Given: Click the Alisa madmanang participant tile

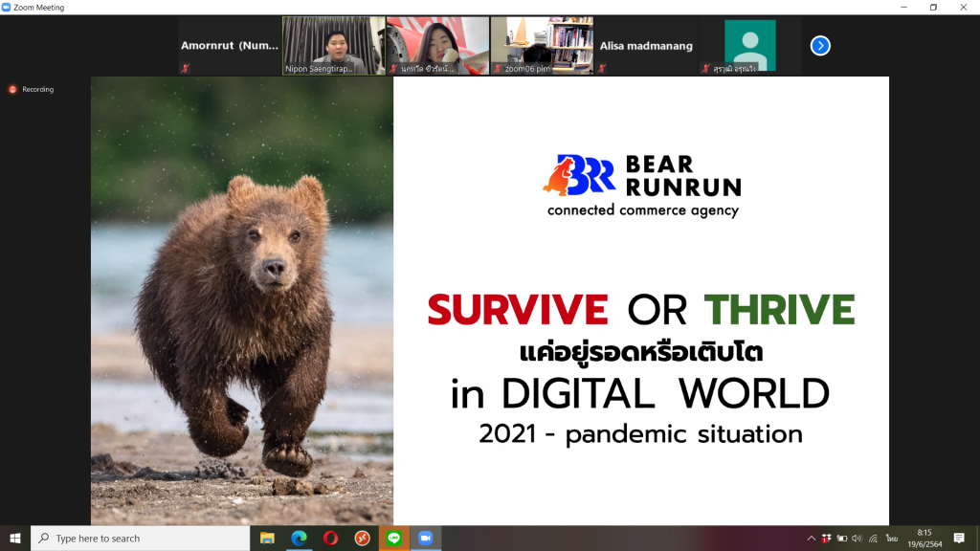Looking at the screenshot, I should (646, 45).
